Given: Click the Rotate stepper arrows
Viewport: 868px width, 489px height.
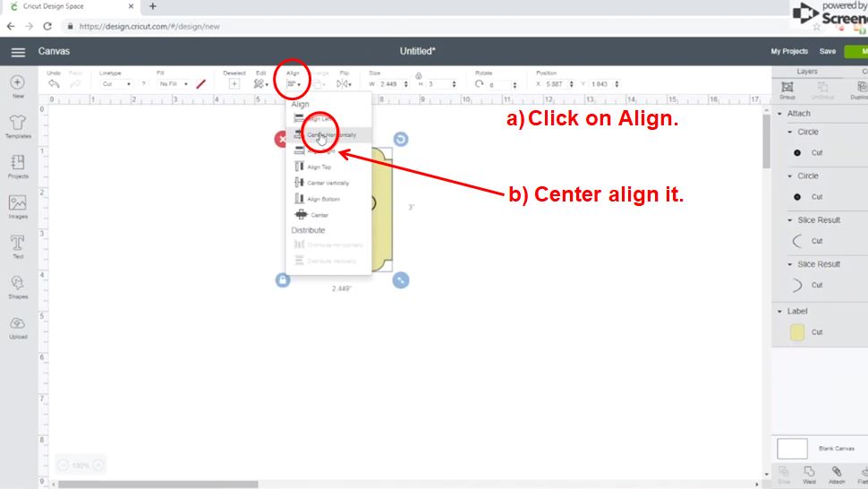Looking at the screenshot, I should (x=515, y=85).
